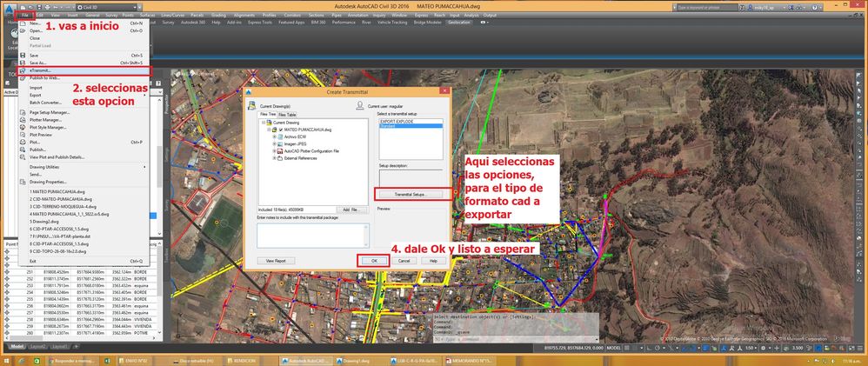
Task: Choose New... from the File menu
Action: click(83, 23)
